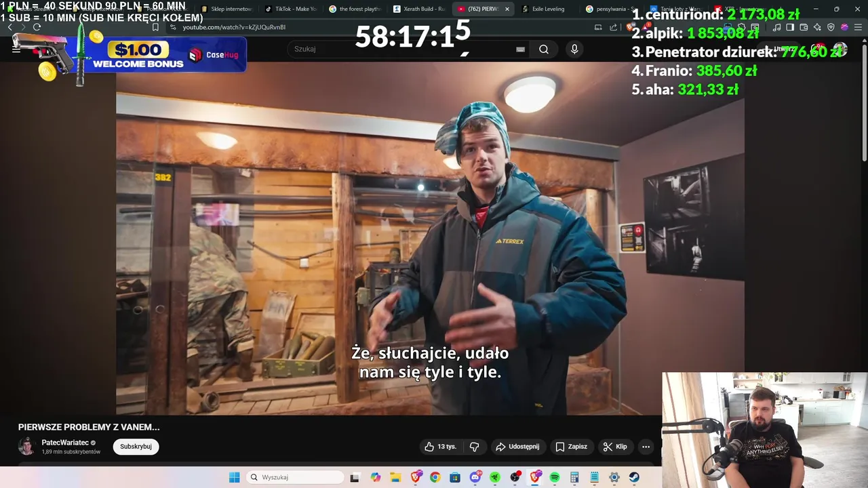Bookmark this page with the bookmark icon
The width and height of the screenshot is (868, 488).
(x=155, y=27)
